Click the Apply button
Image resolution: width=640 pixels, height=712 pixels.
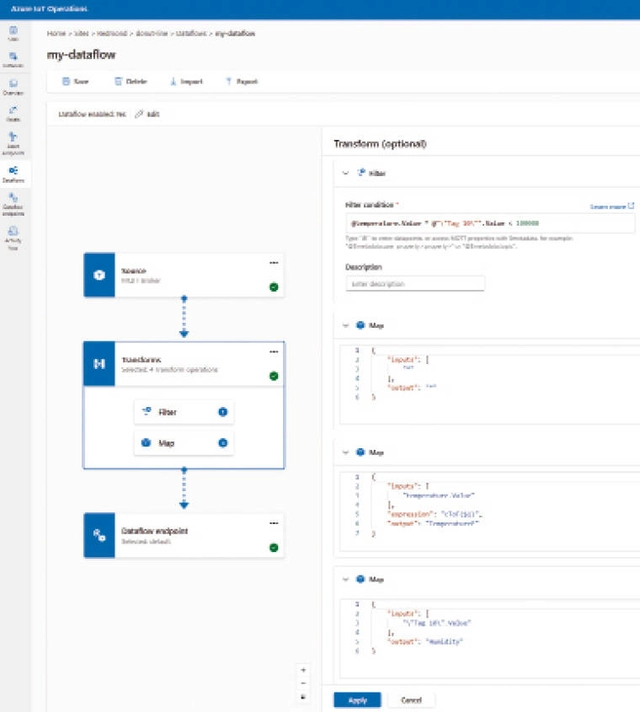tap(357, 700)
